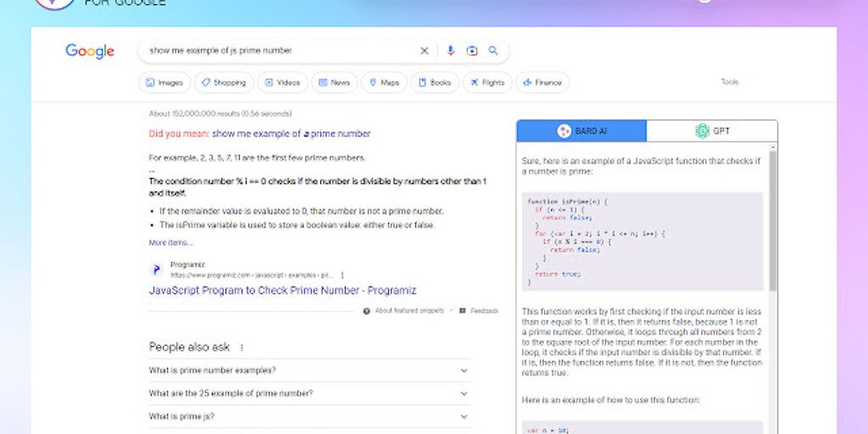Viewport: 868px width, 434px height.
Task: Click the isPrime code block
Action: point(643,242)
